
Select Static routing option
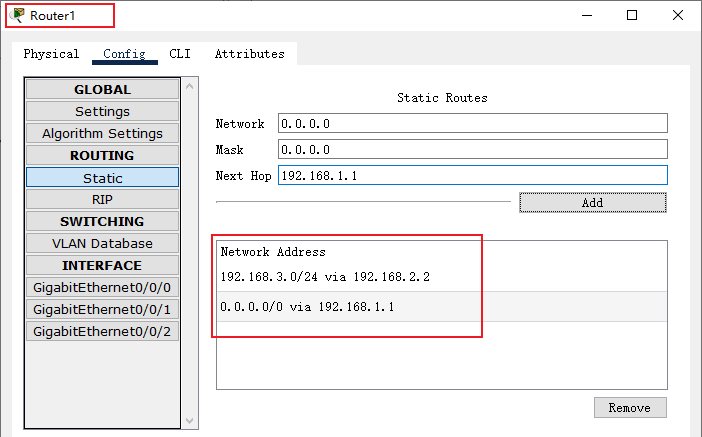(102, 178)
